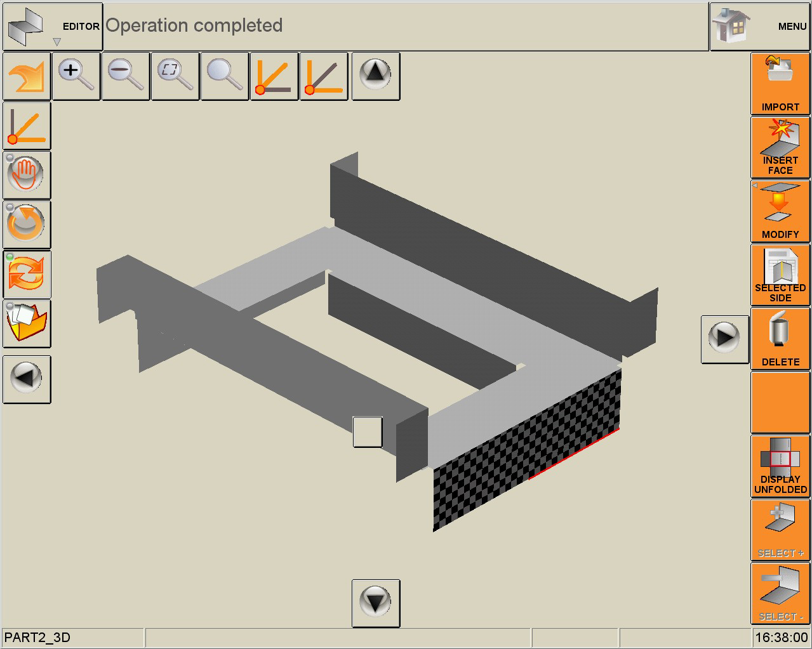This screenshot has width=812, height=649.
Task: Click the SELECT + button
Action: (x=780, y=530)
